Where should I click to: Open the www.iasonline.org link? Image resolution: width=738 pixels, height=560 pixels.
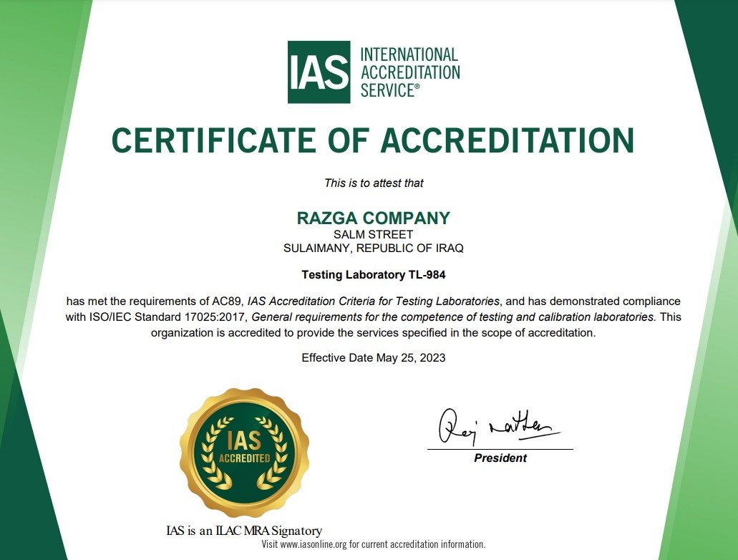coord(314,545)
